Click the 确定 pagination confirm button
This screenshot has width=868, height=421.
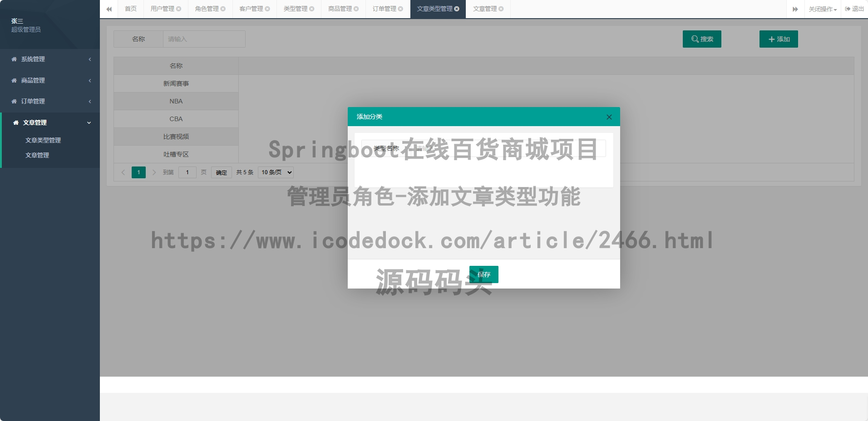pyautogui.click(x=222, y=172)
